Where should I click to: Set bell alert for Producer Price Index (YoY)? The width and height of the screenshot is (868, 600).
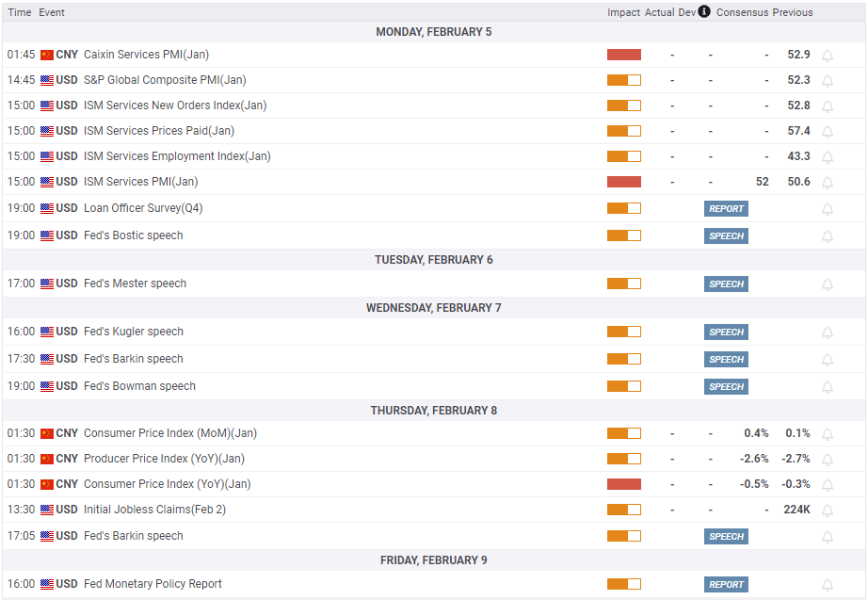coord(827,460)
